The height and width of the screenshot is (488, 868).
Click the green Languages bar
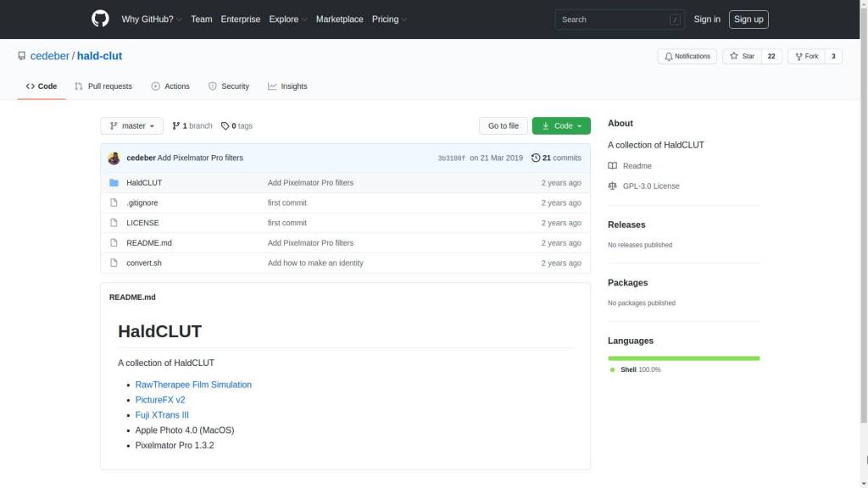pyautogui.click(x=684, y=358)
